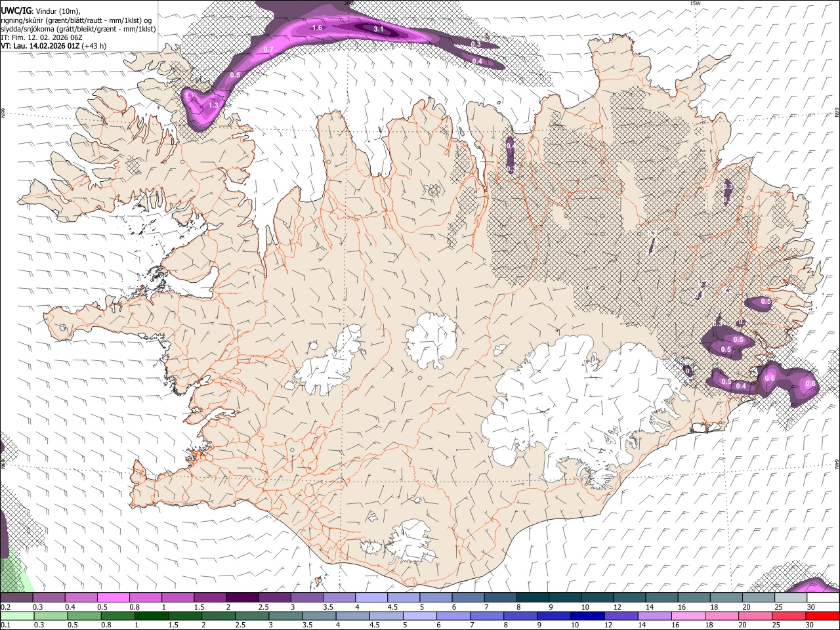Screen dimensions: 840x630
Task: Click the light lavender 4 swatch in upper legend
Action: pos(371,598)
